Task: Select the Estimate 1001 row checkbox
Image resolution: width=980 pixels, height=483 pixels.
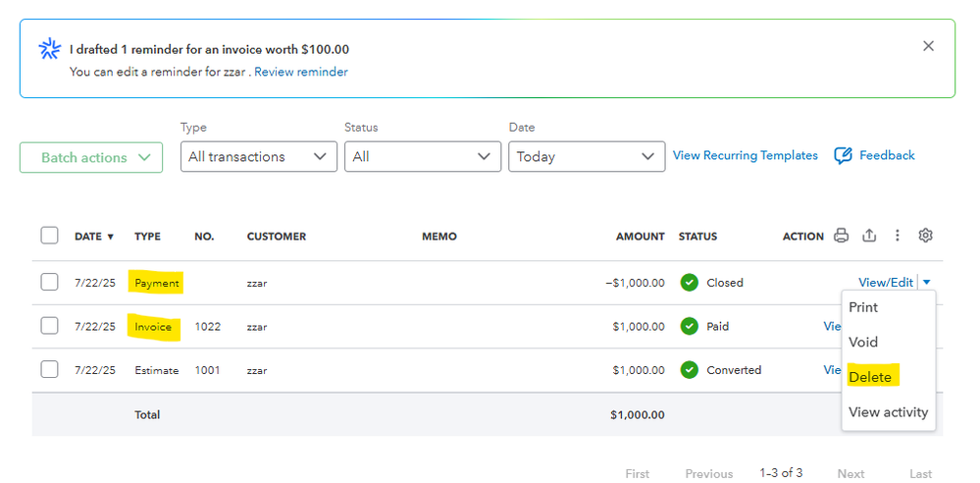Action: pyautogui.click(x=49, y=370)
